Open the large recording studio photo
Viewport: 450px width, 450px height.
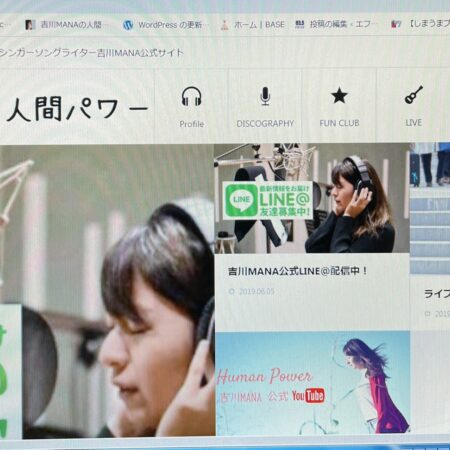(x=107, y=291)
